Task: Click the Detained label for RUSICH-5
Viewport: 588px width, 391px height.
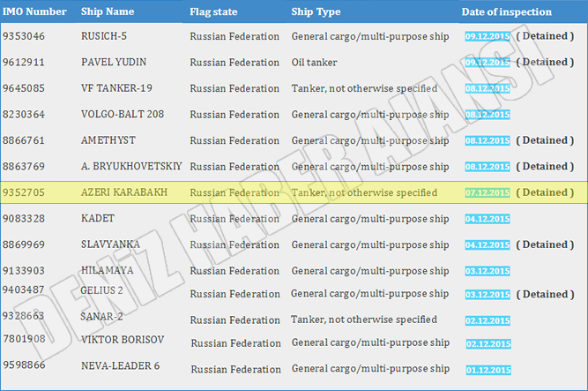Action: pos(545,36)
